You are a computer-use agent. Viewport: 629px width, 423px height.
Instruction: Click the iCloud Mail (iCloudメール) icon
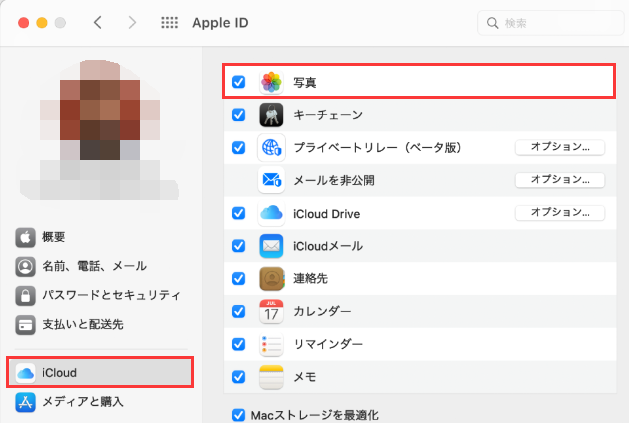click(271, 246)
